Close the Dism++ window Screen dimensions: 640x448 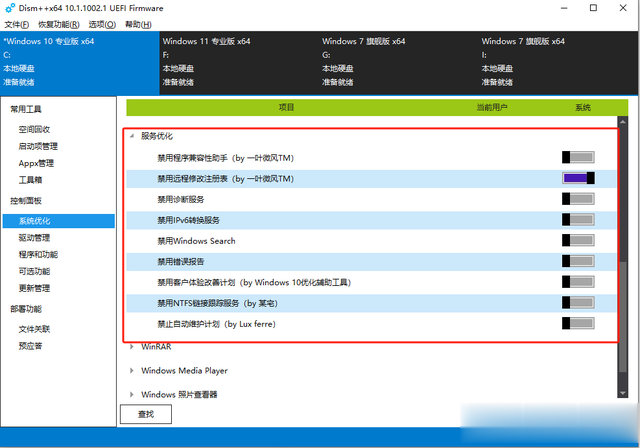(623, 8)
